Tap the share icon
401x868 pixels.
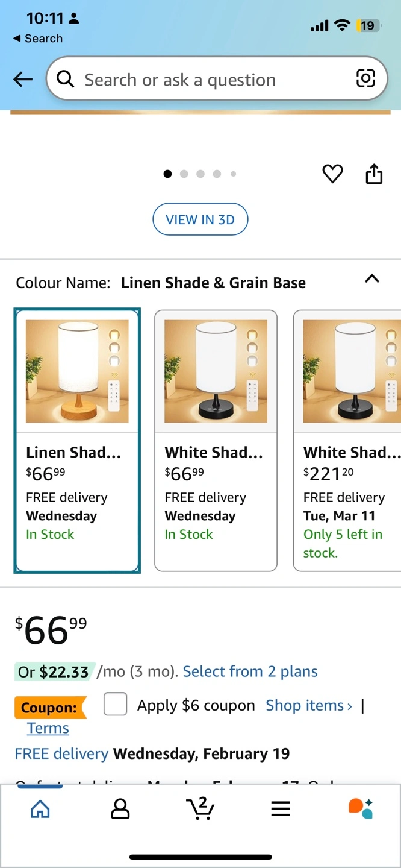[x=374, y=174]
